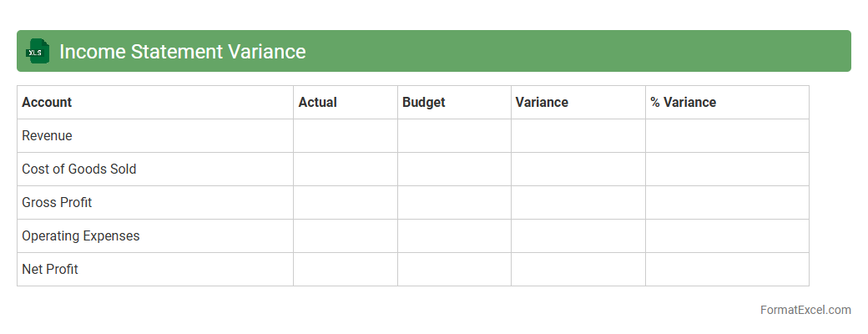This screenshot has height=334, width=868.
Task: Open the FormatExcel.com link
Action: 805,310
